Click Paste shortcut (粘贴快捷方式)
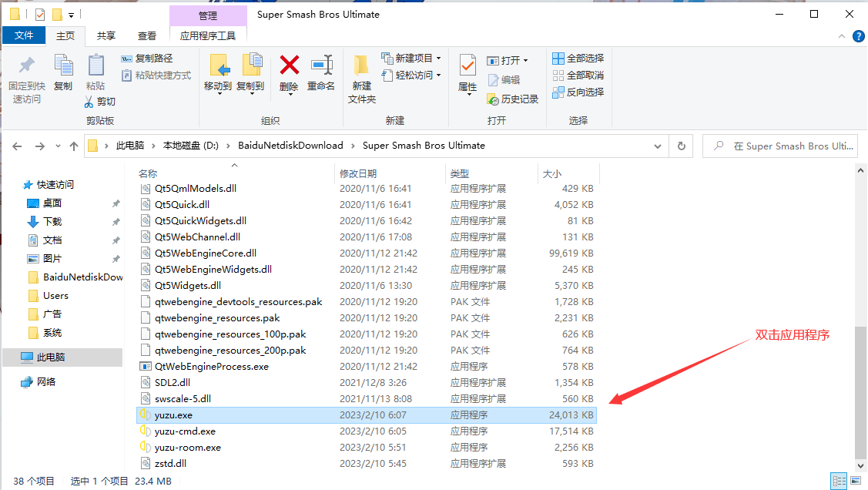The height and width of the screenshot is (490, 868). tap(156, 76)
